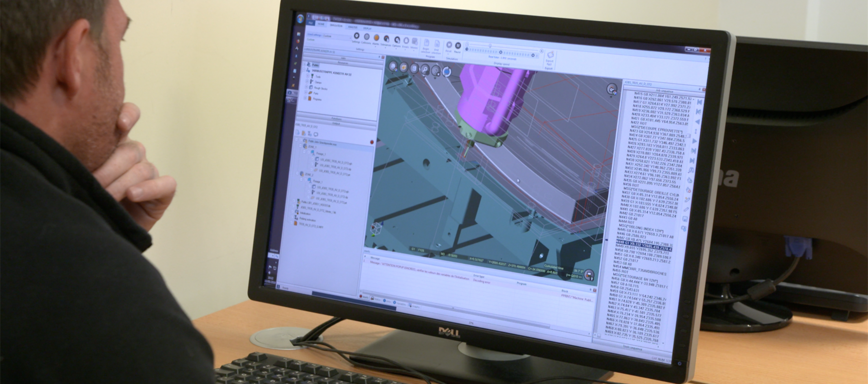Open the Used settings Custom dropdown
Screen dimensions: 868x384
[x=337, y=37]
